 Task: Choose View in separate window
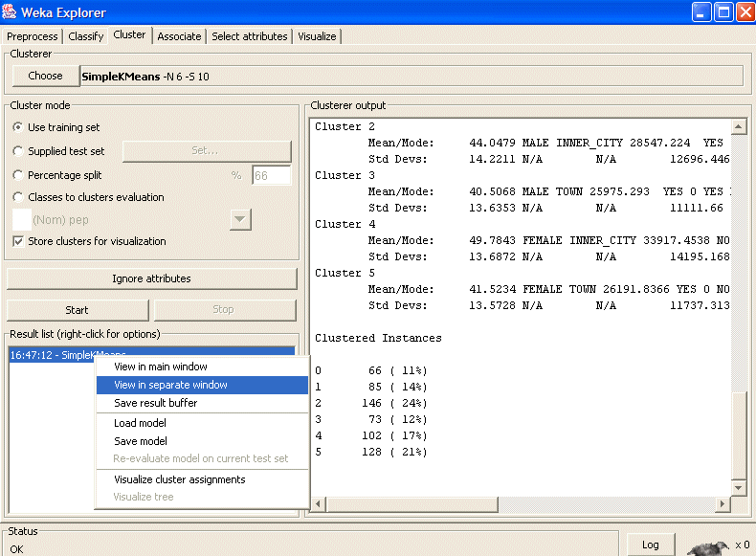(x=170, y=385)
